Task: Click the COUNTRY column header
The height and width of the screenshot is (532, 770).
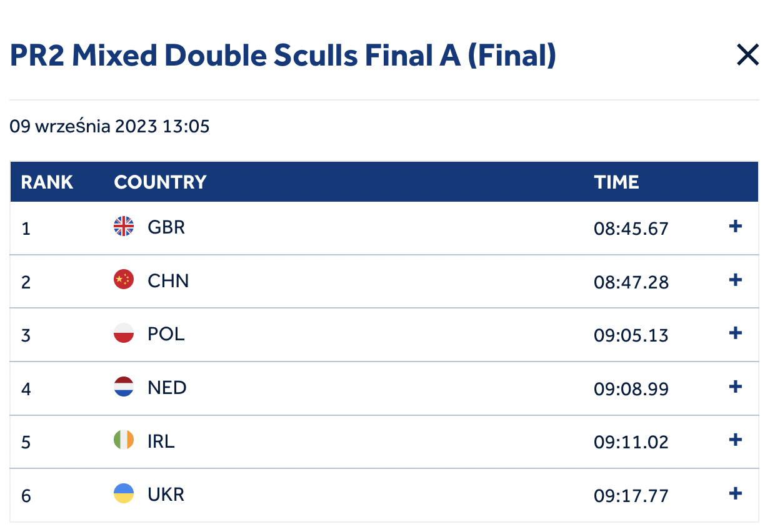Action: pos(160,182)
